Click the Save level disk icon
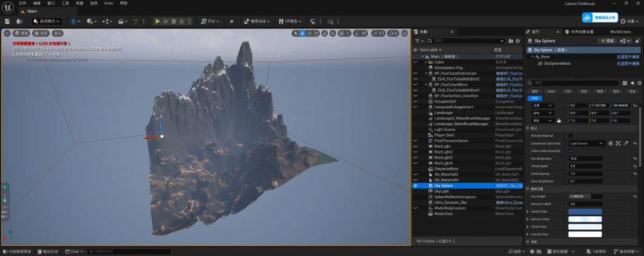 (x=7, y=21)
